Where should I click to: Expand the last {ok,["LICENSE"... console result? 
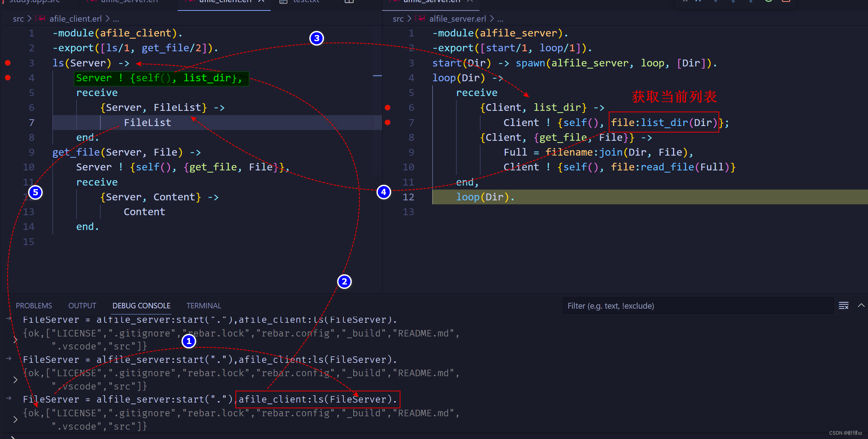(x=15, y=420)
